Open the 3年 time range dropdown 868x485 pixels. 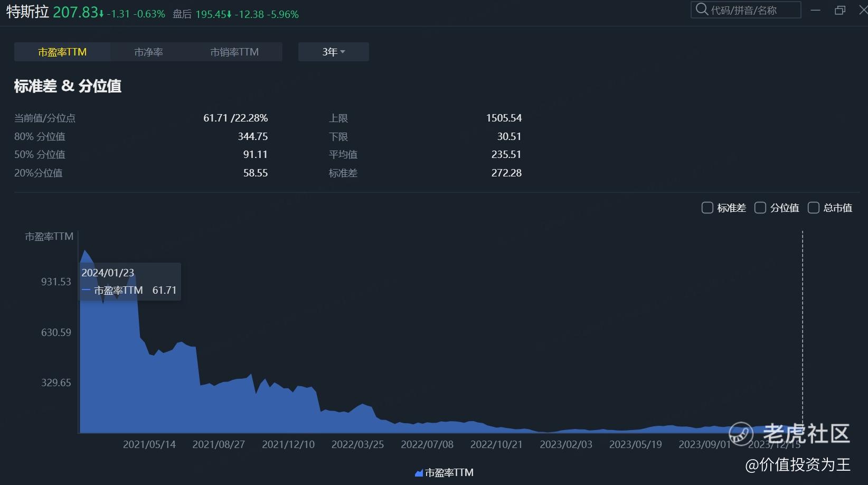point(334,52)
